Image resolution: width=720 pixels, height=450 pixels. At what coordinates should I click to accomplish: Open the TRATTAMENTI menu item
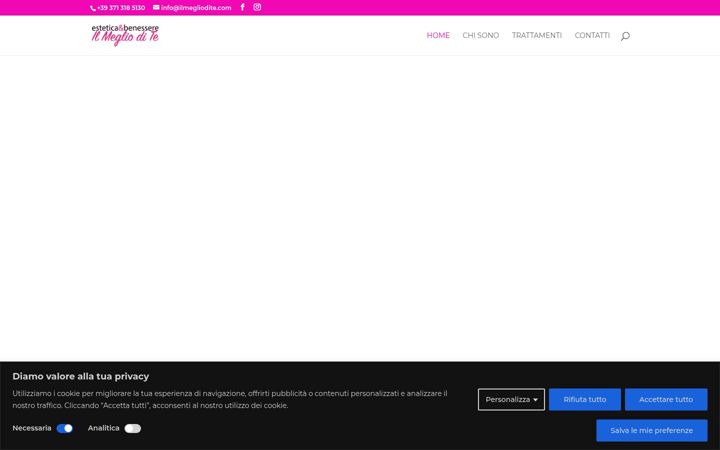click(x=537, y=35)
